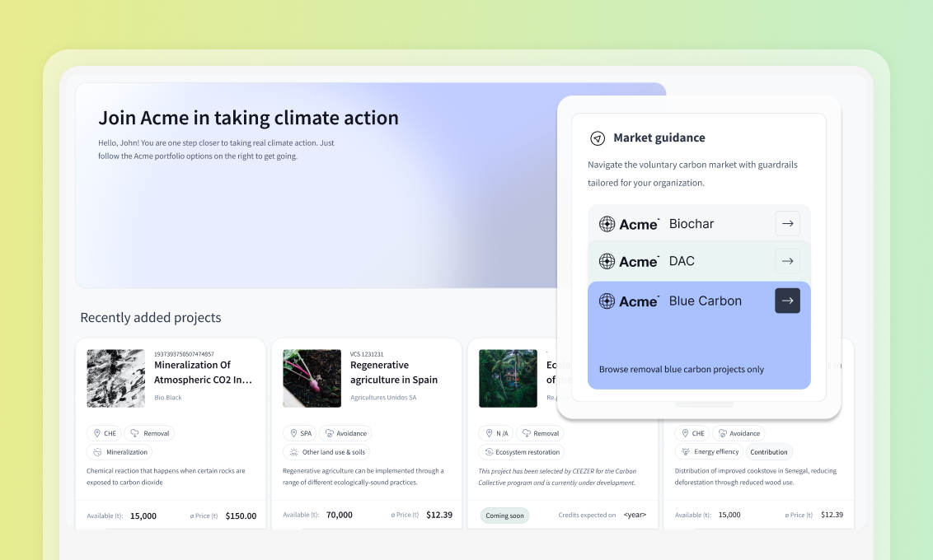Select the Acme Blue Carbon portfolio row
The width and height of the screenshot is (933, 560).
pos(699,335)
